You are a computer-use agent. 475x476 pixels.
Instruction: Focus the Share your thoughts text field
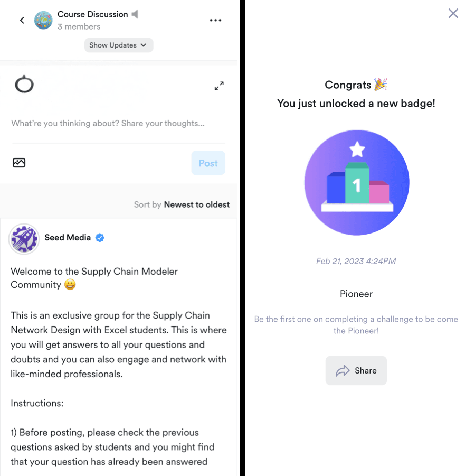pyautogui.click(x=119, y=124)
